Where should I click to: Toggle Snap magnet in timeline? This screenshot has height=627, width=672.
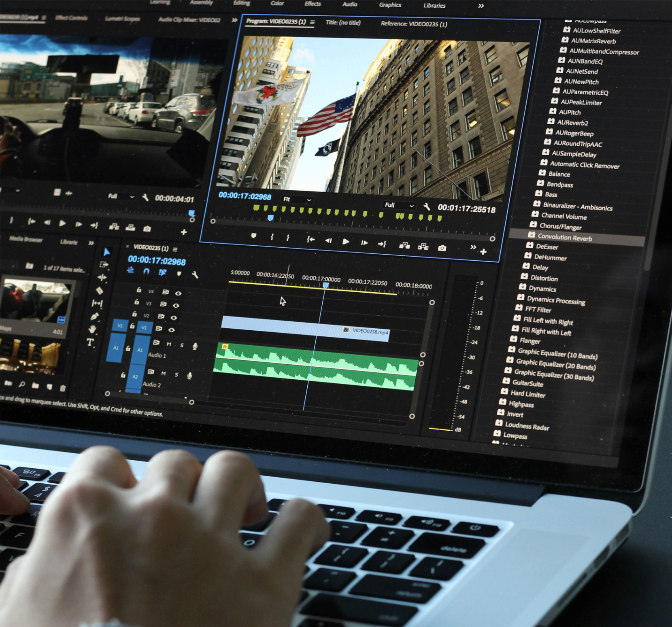147,271
